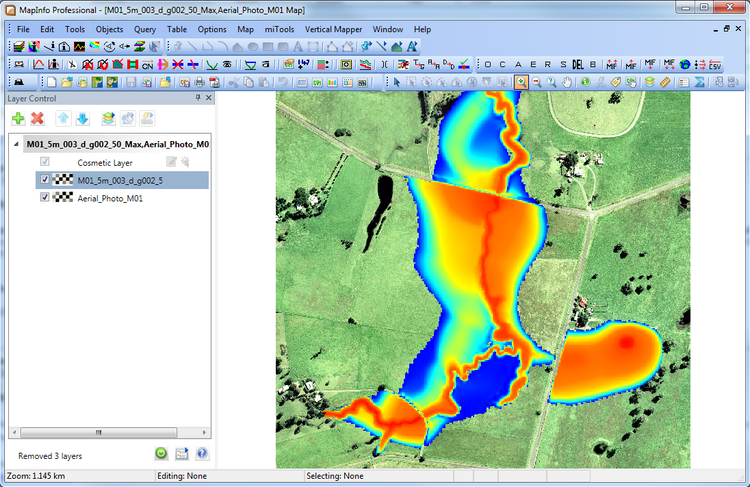Click the red Remove Layers X icon
Viewport: 750px width, 487px height.
(x=37, y=118)
